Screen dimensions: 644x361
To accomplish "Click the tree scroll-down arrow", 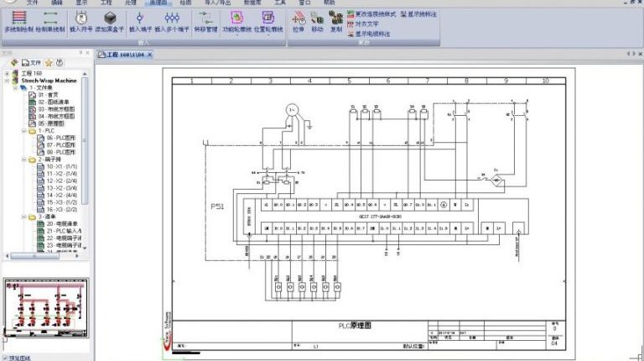I will point(85,248).
